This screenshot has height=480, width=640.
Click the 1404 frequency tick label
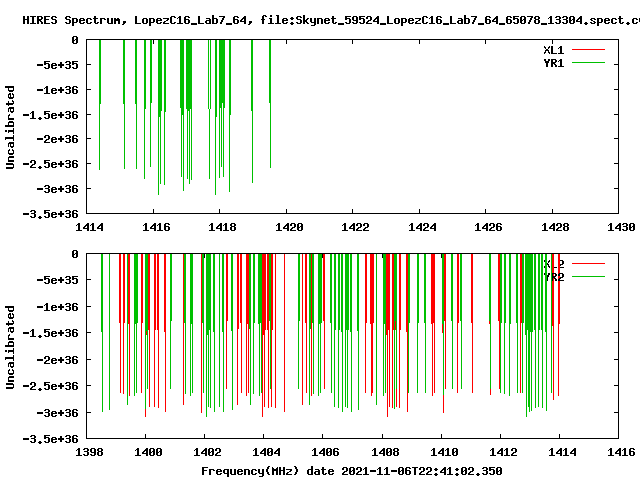point(267,452)
